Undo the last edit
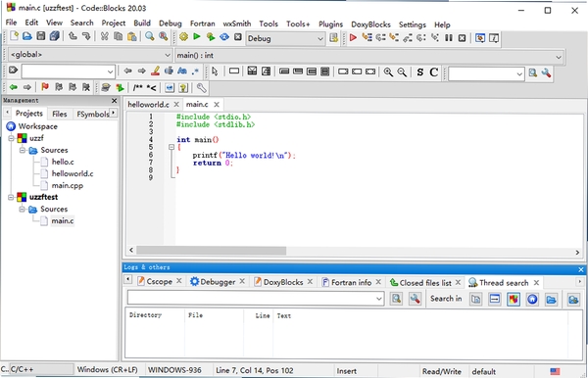Image resolution: width=588 pixels, height=378 pixels. click(x=73, y=36)
